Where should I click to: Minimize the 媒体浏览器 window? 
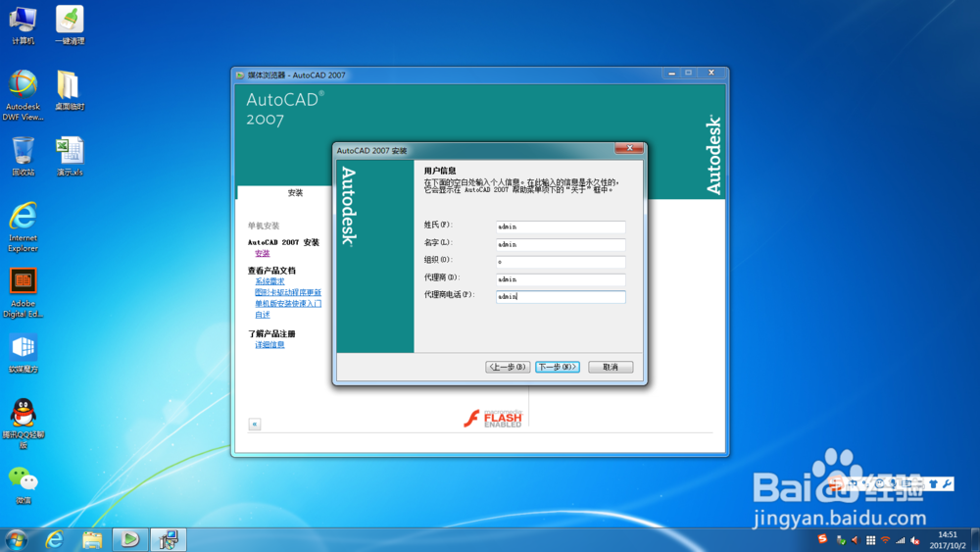pyautogui.click(x=672, y=74)
